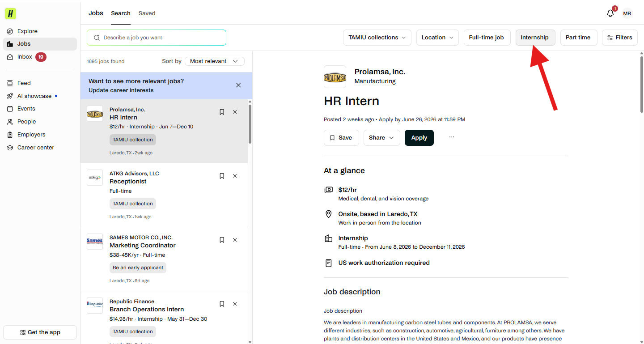The image size is (644, 344).
Task: Toggle the Full-time job filter
Action: [x=487, y=38]
